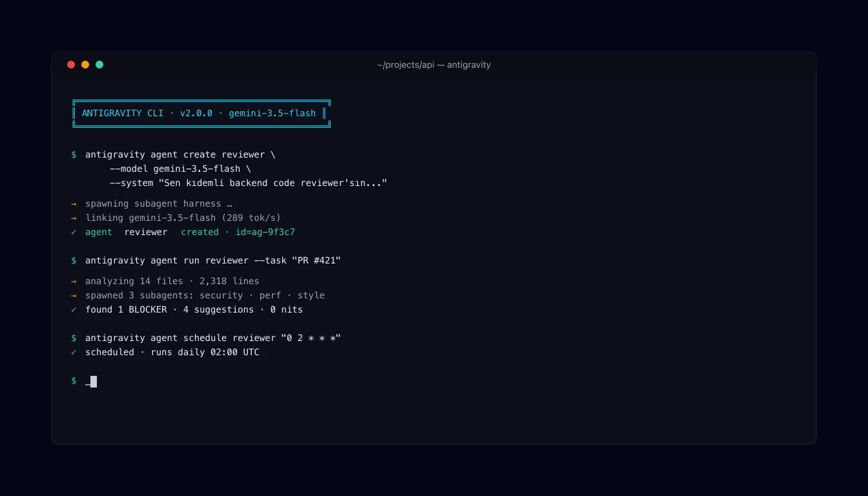Click the yellow minimize window button
Viewport: 868px width, 496px height.
point(85,65)
